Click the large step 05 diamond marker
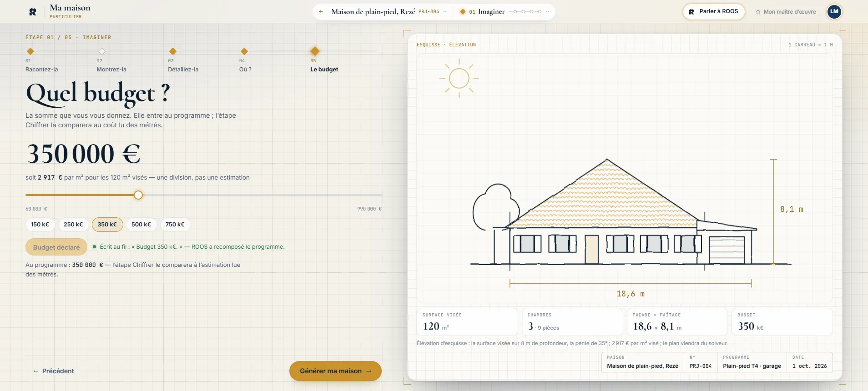 pyautogui.click(x=315, y=51)
